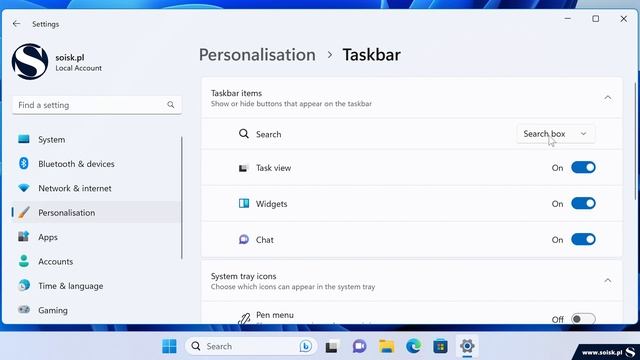Turn off the Widgets toggle

point(583,203)
